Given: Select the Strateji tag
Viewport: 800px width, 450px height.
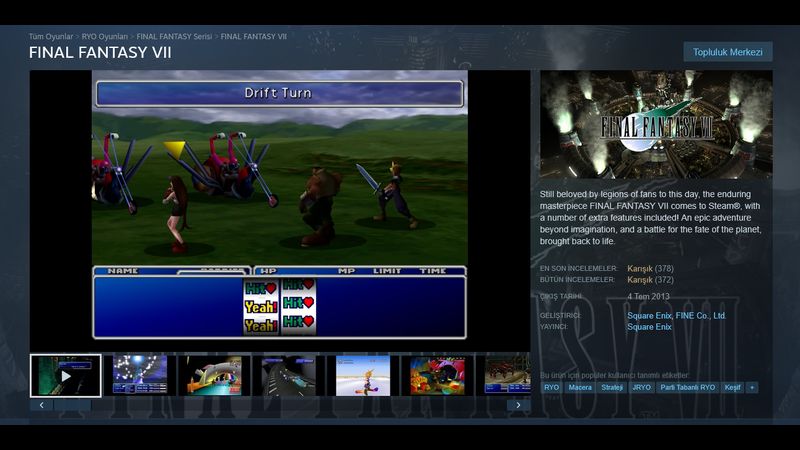Looking at the screenshot, I should coord(612,388).
